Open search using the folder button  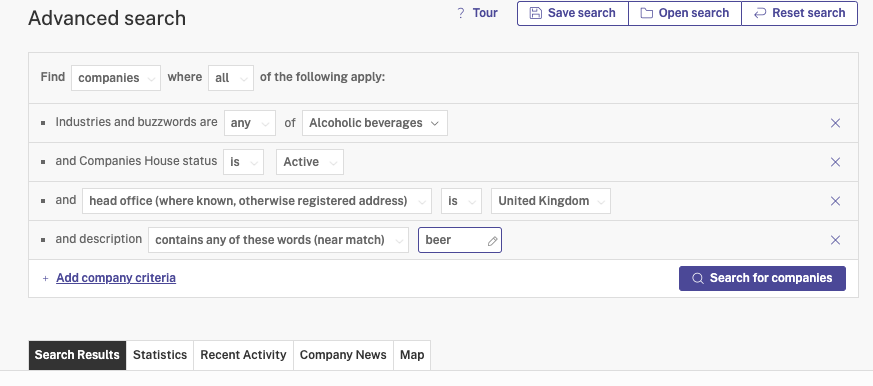coord(685,13)
